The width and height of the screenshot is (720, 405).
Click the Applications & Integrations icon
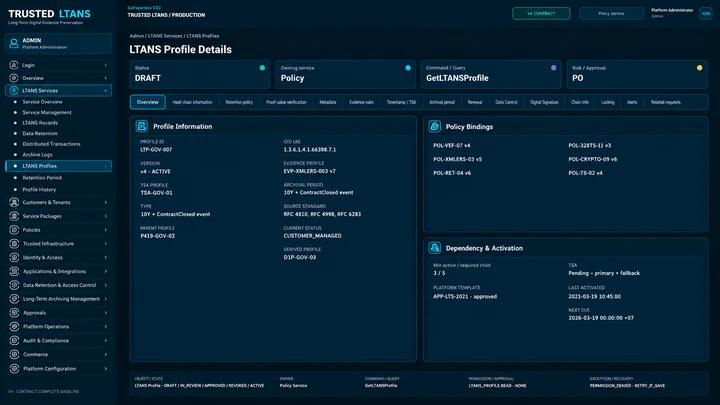(14, 271)
